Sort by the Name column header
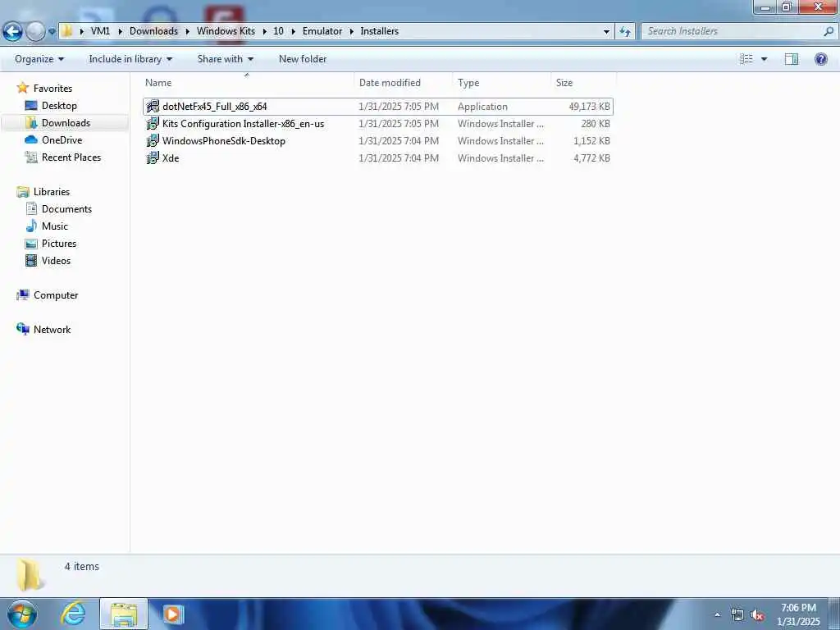The height and width of the screenshot is (630, 840). coord(158,83)
